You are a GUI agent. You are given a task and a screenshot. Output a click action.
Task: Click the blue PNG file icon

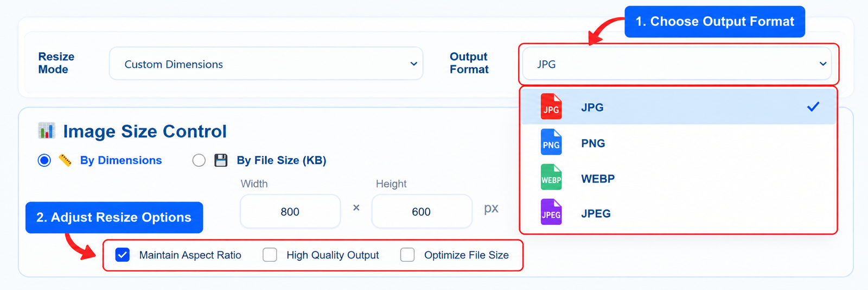coord(551,142)
